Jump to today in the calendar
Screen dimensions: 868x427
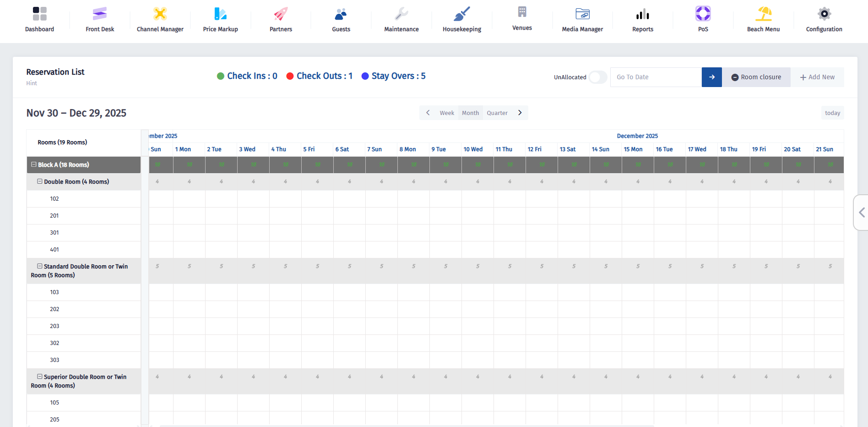832,113
